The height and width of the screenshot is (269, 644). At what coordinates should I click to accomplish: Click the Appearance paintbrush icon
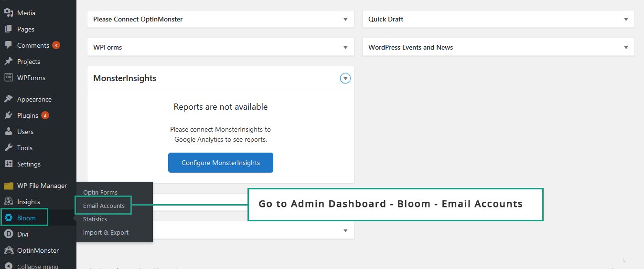pos(8,99)
